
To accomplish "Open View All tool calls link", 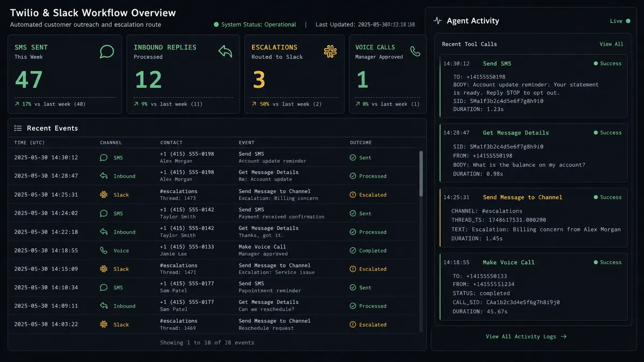I will click(611, 44).
